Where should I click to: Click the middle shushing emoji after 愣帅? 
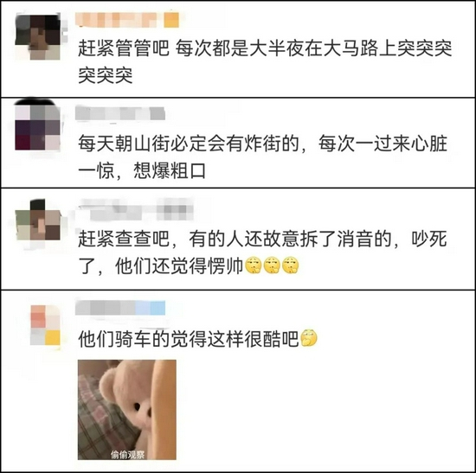pyautogui.click(x=272, y=265)
